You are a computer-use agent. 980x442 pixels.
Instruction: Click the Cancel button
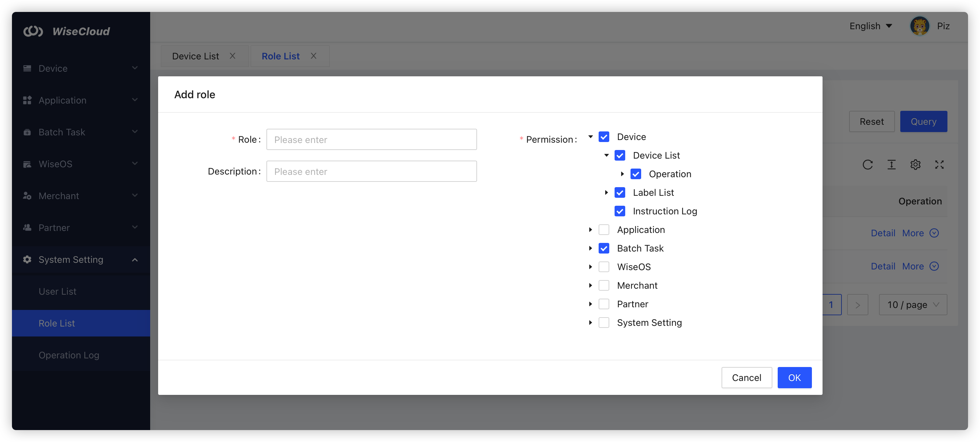[746, 377]
